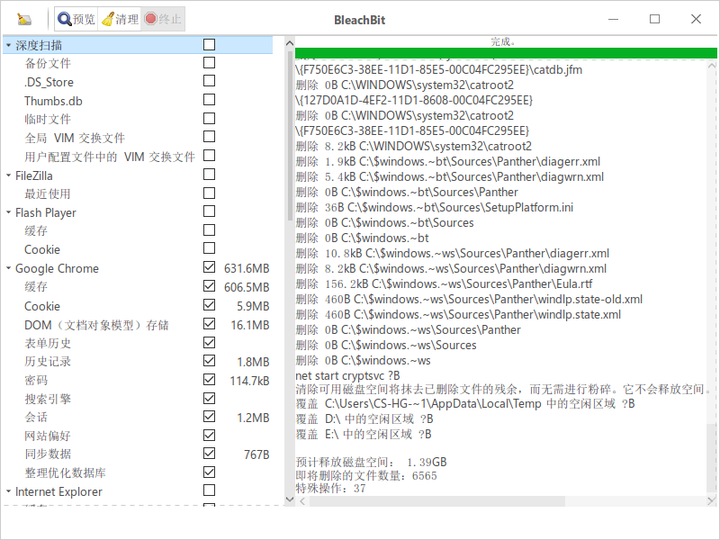
Task: Click the 631.6MB size value for Google Chrome
Action: coord(247,268)
